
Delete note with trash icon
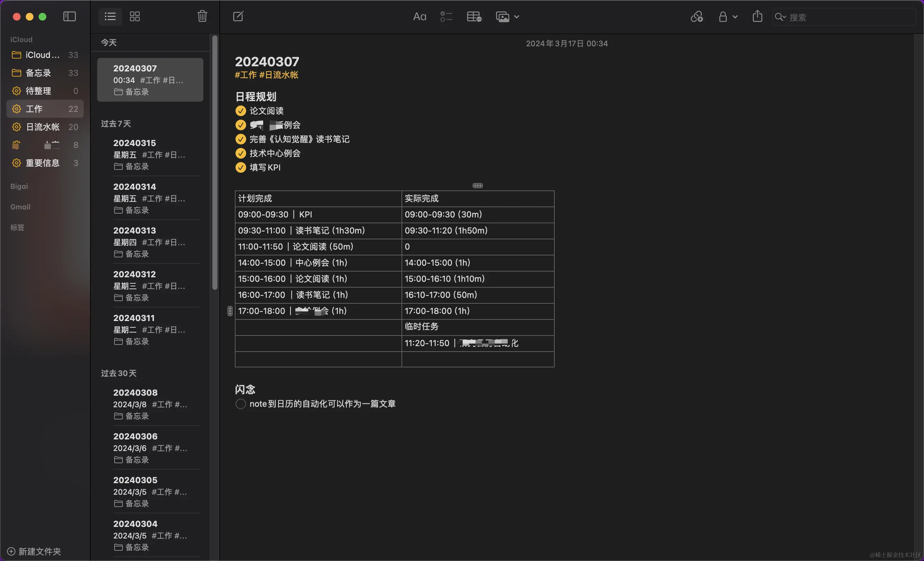click(202, 16)
